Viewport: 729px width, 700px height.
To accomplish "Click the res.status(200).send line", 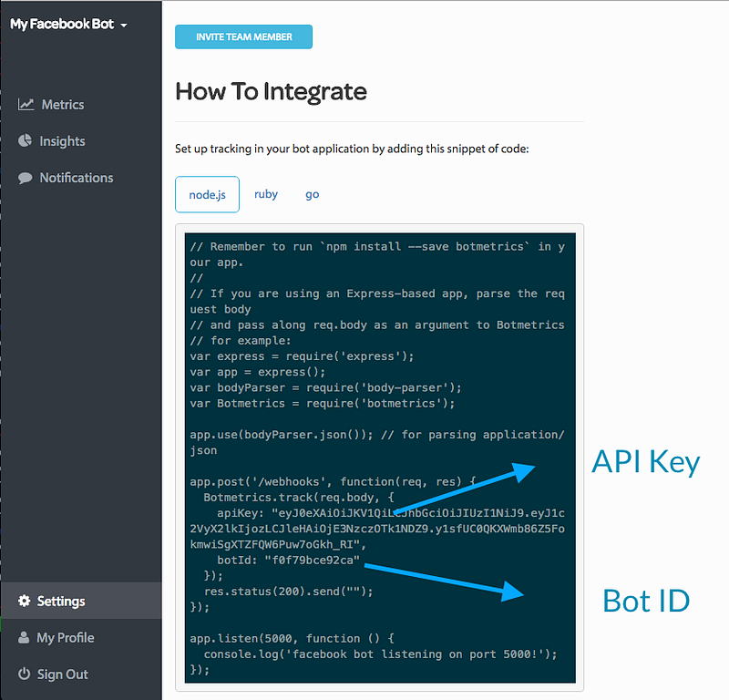I will tap(288, 592).
